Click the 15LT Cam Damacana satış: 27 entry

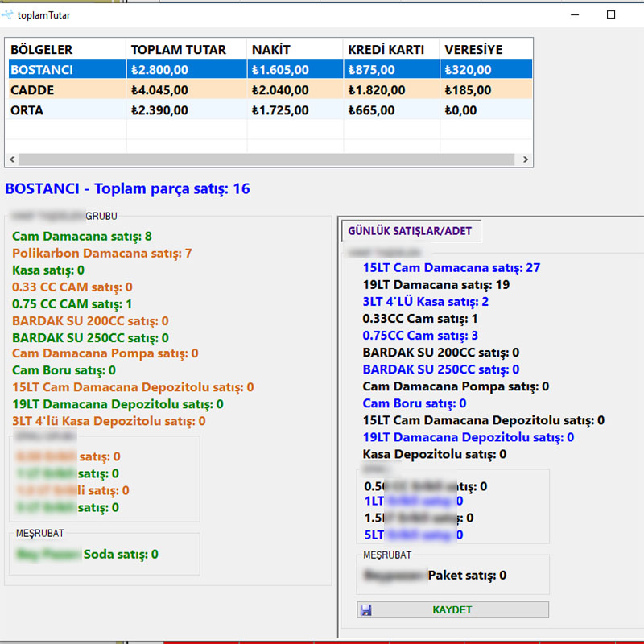tap(451, 267)
